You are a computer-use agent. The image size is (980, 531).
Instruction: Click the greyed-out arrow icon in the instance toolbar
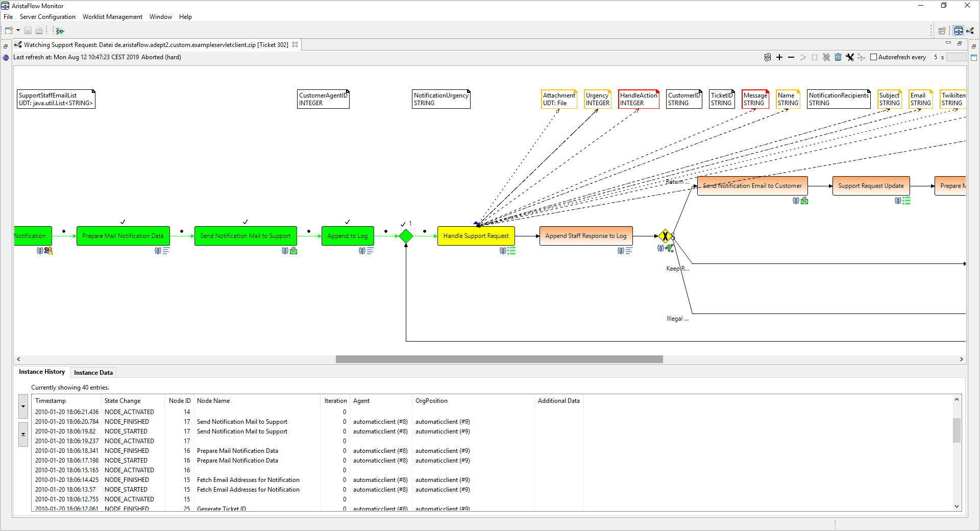point(803,57)
